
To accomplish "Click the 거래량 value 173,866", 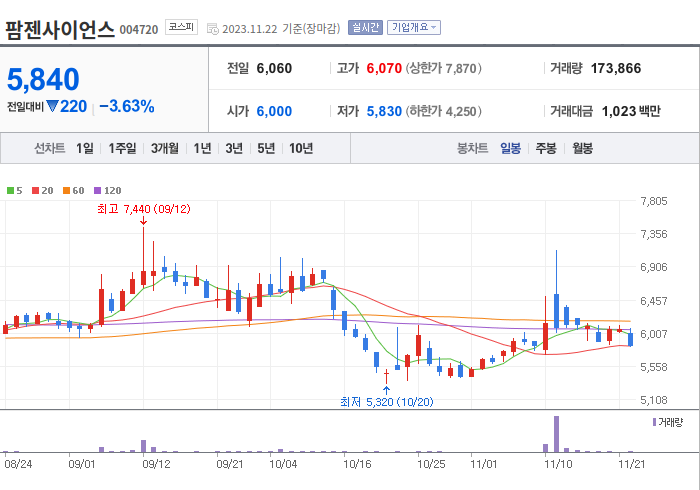I will [616, 68].
